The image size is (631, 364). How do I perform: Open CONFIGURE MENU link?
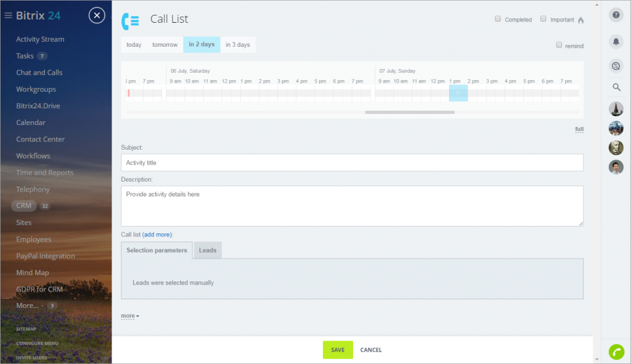pyautogui.click(x=38, y=344)
